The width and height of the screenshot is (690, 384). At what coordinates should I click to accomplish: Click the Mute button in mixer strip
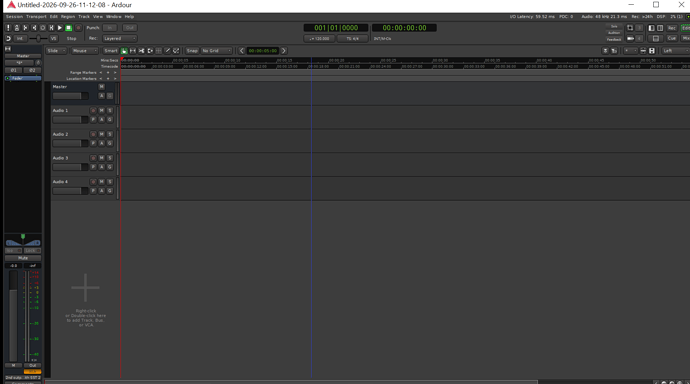coord(23,258)
